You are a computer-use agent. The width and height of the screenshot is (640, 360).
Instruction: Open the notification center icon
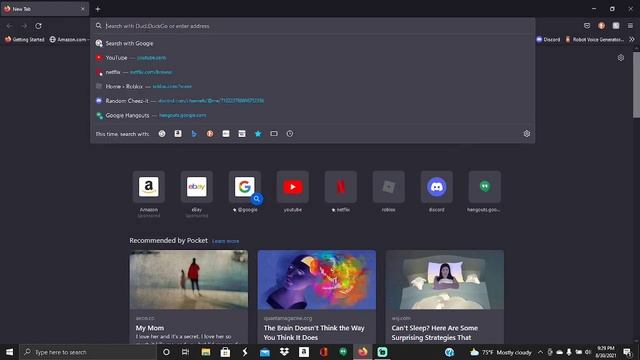627,352
